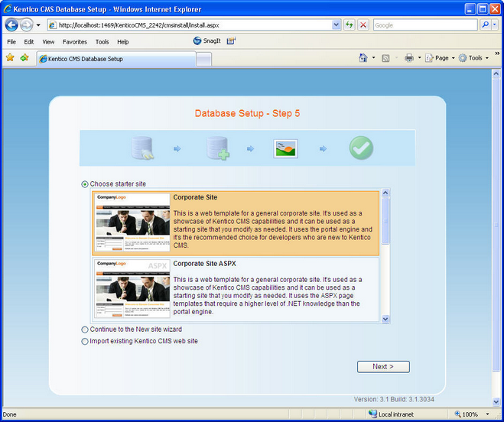
Task: Click the Database Setup - Step 5 heading
Action: click(247, 113)
